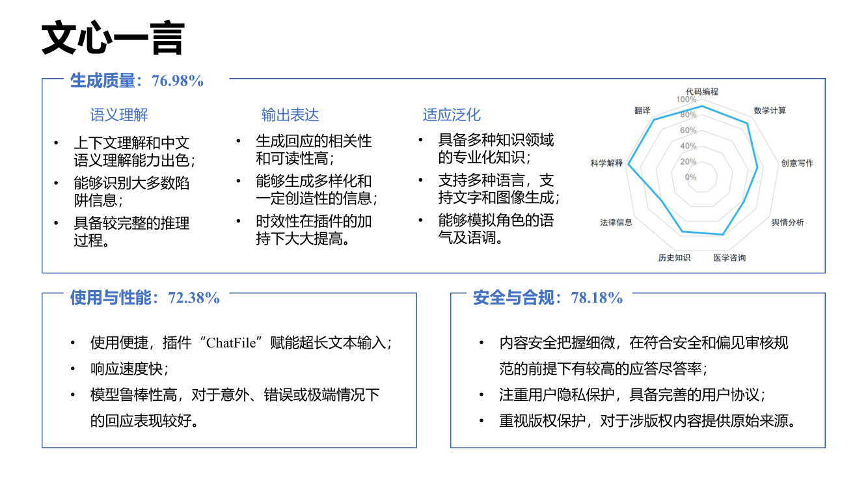Select bullet 具备较完整的推理过程
The width and height of the screenshot is (868, 488).
pos(131,232)
